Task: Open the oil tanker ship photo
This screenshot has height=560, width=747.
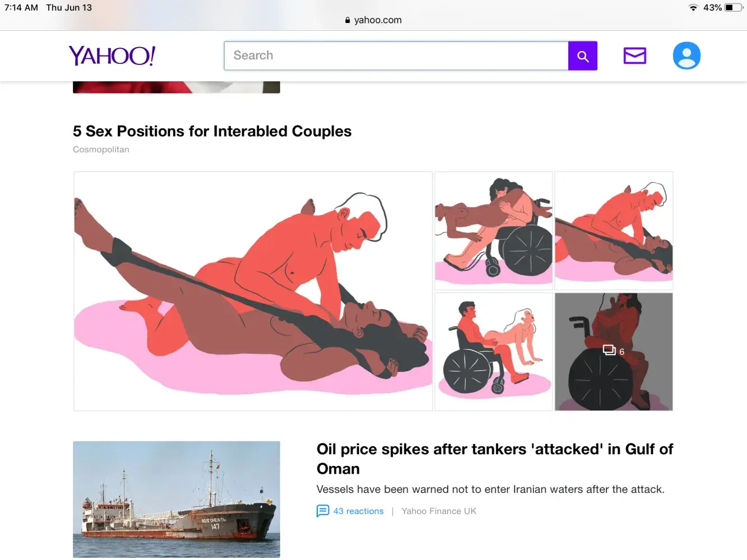Action: pyautogui.click(x=177, y=500)
